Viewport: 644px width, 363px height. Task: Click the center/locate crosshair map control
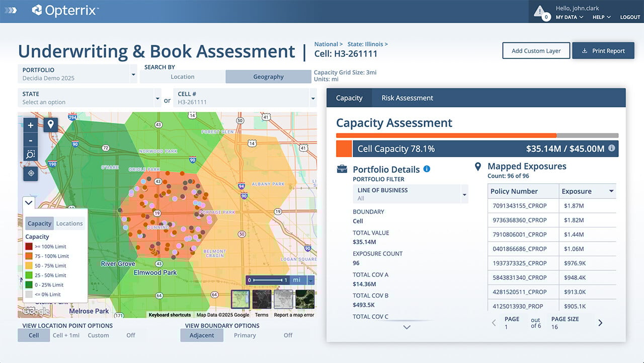(30, 173)
